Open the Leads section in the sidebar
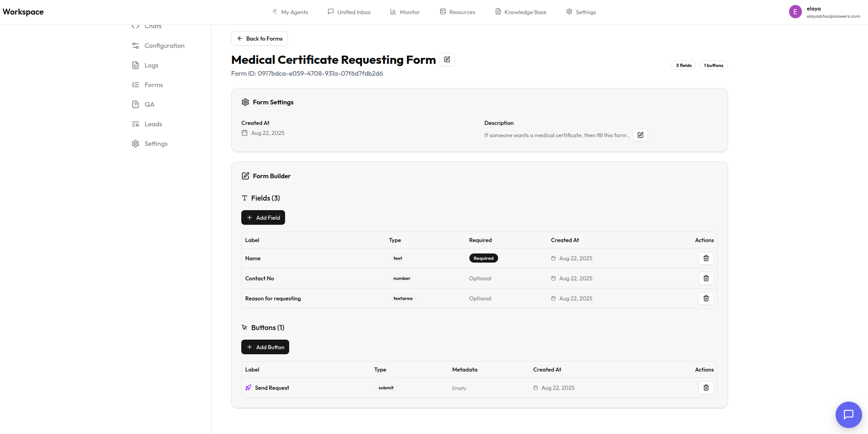 pyautogui.click(x=153, y=124)
